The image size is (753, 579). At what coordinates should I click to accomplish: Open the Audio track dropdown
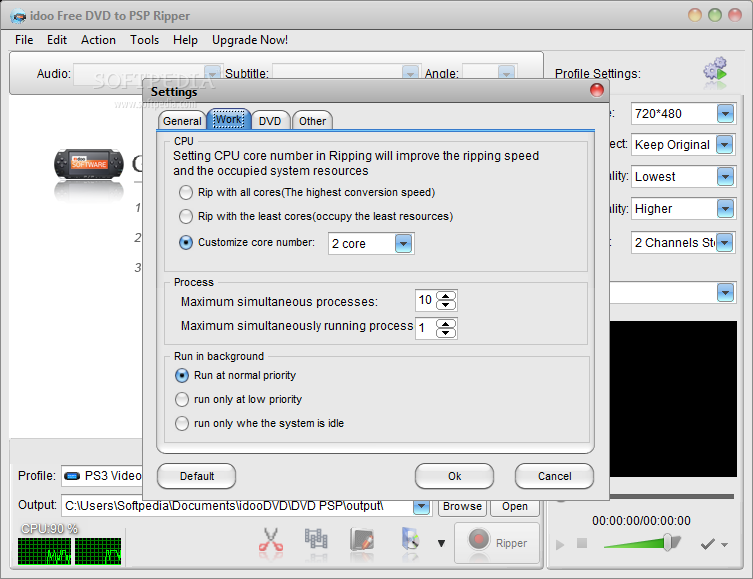(212, 73)
